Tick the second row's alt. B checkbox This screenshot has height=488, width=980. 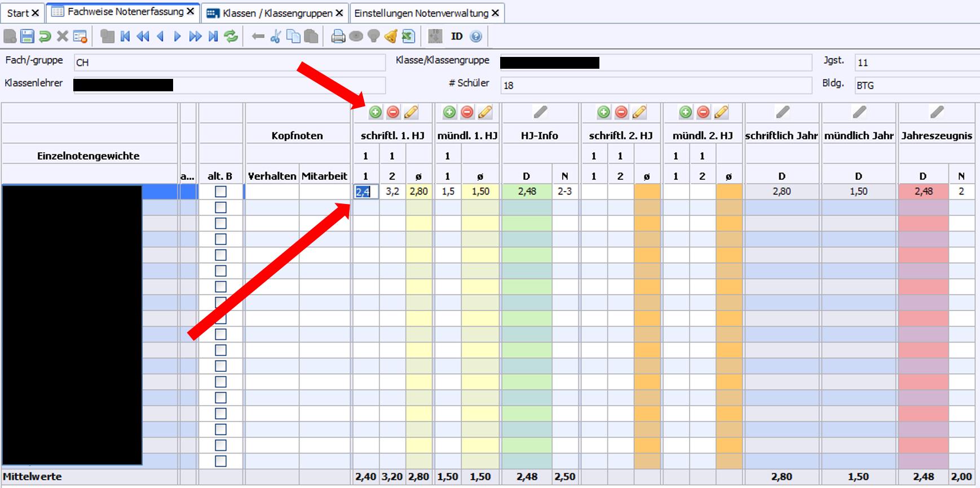[x=220, y=207]
